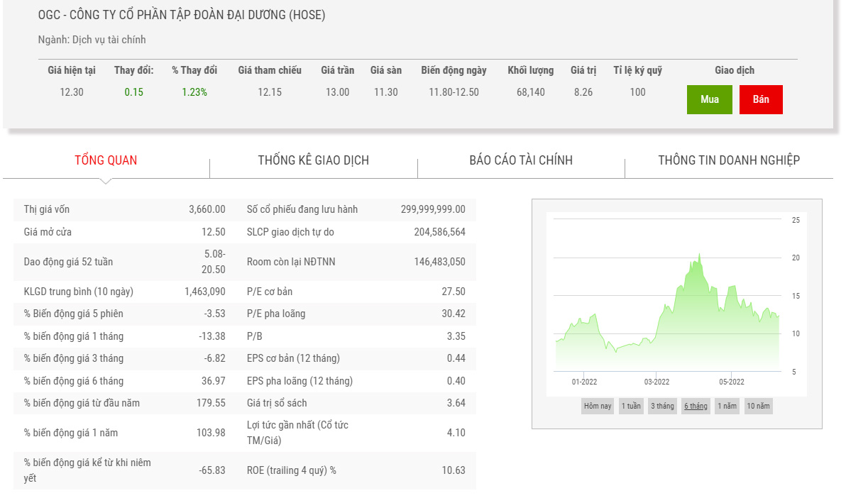868x503 pixels.
Task: Click the Ngành Dịch vụ tài chính text
Action: click(x=92, y=40)
